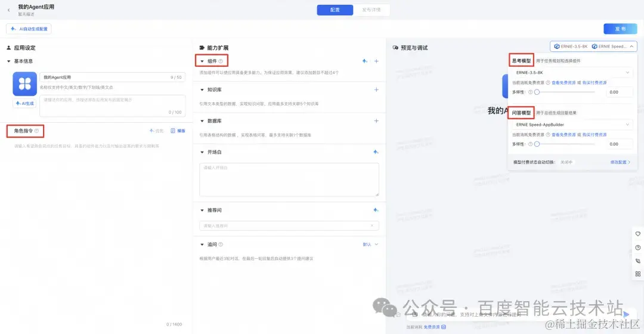Viewport: 644px width, 334px height.
Task: Collapse the 开场白 section
Action: [x=202, y=152]
